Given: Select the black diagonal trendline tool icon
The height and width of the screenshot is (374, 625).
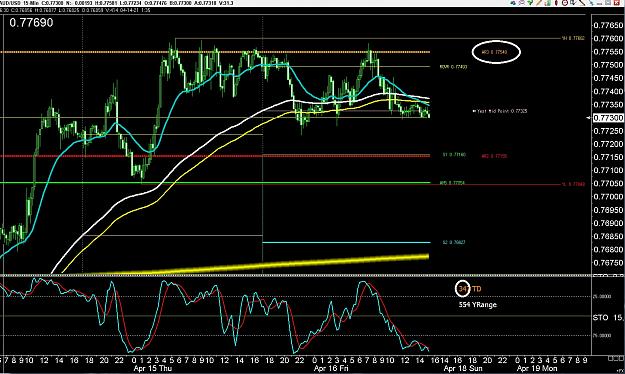Looking at the screenshot, I should click(x=582, y=2).
